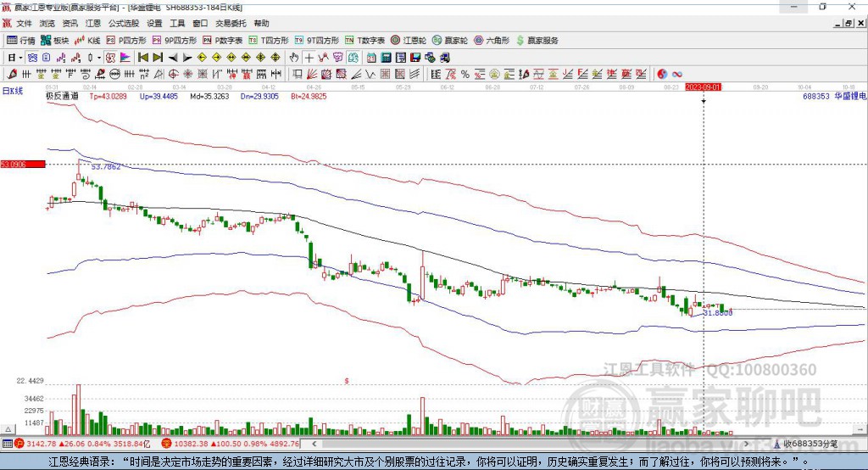Screen dimensions: 868x470
Task: Open the 帮助 menu
Action: tap(261, 23)
